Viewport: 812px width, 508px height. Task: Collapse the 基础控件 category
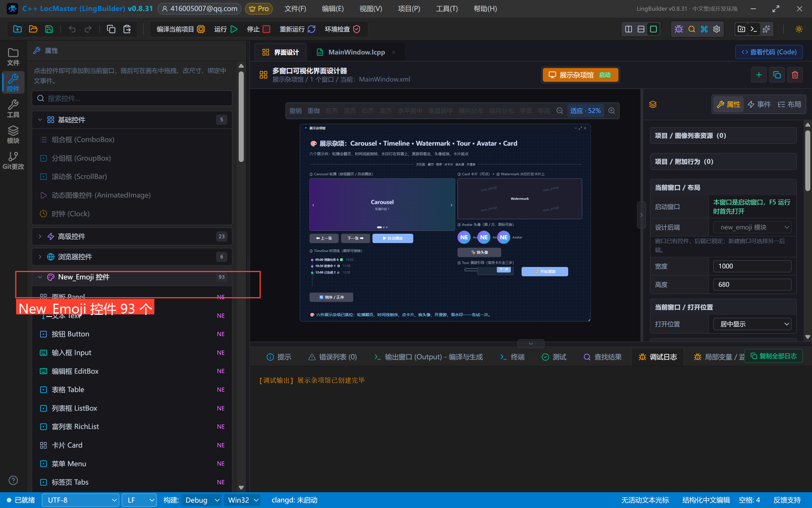132,120
